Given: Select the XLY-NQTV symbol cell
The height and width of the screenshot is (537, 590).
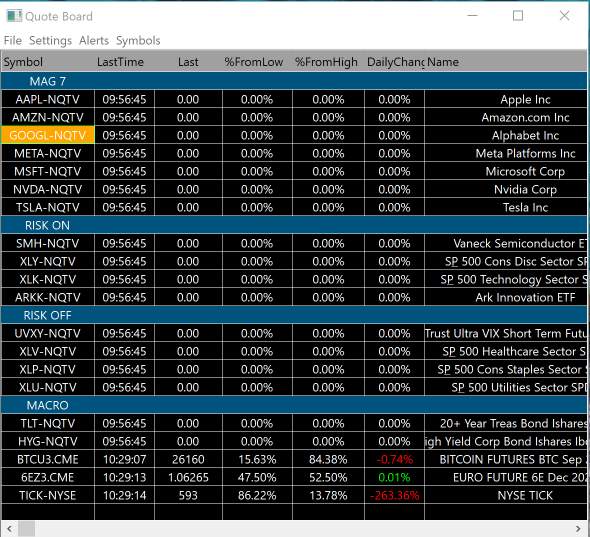Looking at the screenshot, I should click(48, 261).
